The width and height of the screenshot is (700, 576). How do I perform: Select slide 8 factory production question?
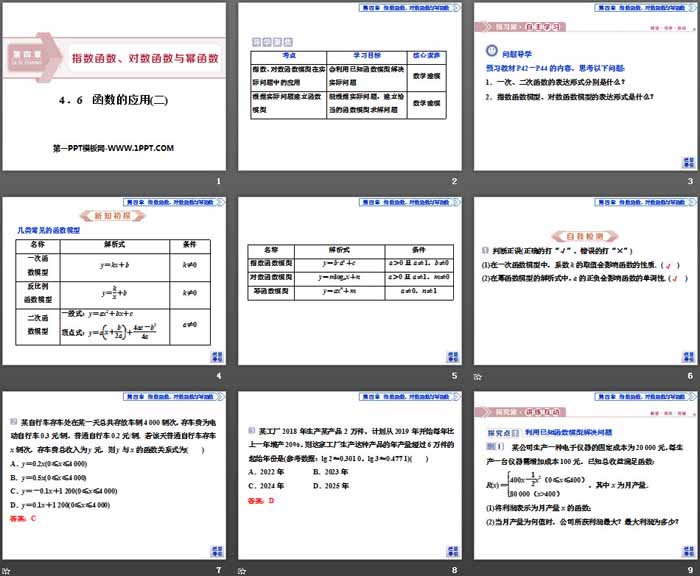(350, 476)
